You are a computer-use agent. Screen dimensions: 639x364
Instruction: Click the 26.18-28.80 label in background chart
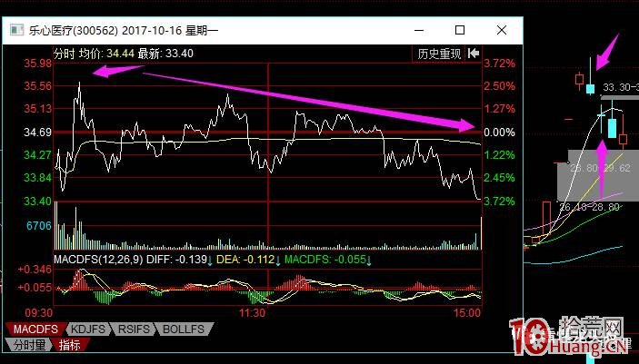[590, 207]
